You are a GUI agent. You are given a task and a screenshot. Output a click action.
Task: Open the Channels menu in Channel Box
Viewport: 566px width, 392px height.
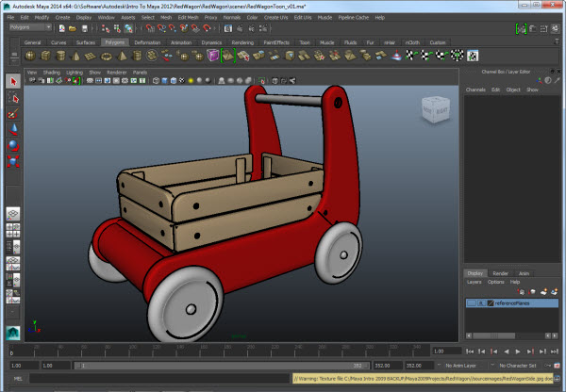(x=475, y=90)
